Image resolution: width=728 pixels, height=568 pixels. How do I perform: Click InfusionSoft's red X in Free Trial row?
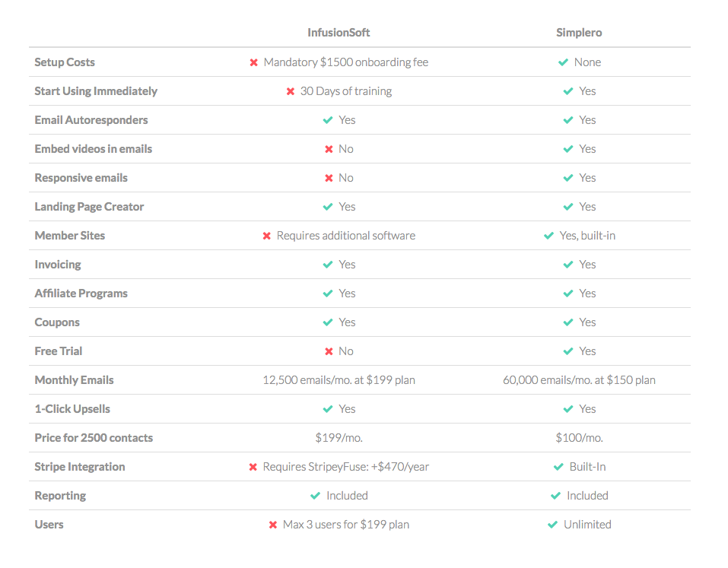tap(329, 351)
